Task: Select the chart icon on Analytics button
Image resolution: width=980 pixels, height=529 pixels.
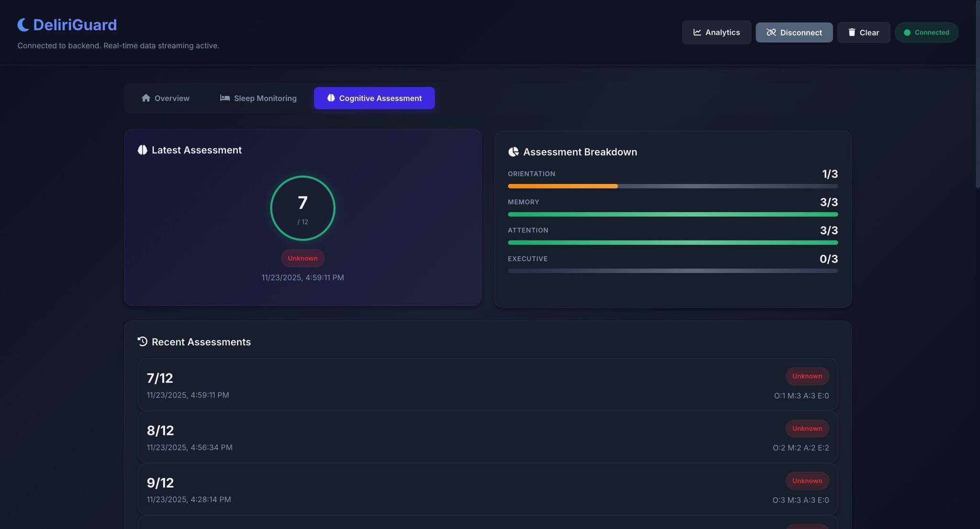Action: coord(697,32)
